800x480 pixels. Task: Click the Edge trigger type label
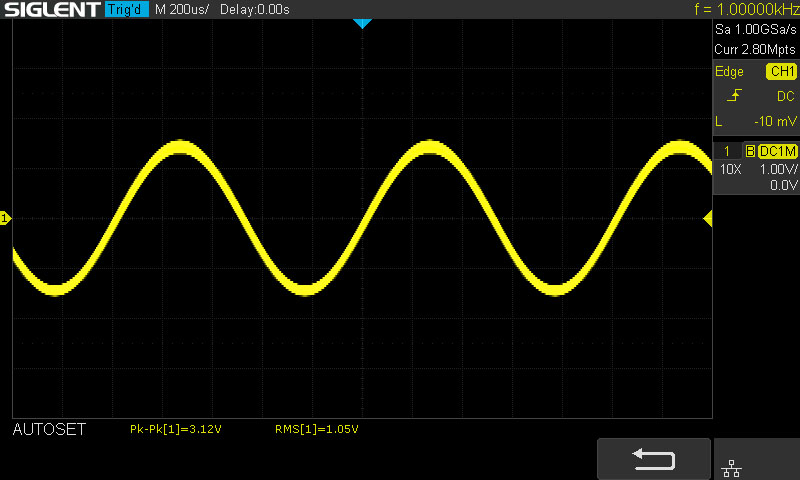(729, 71)
